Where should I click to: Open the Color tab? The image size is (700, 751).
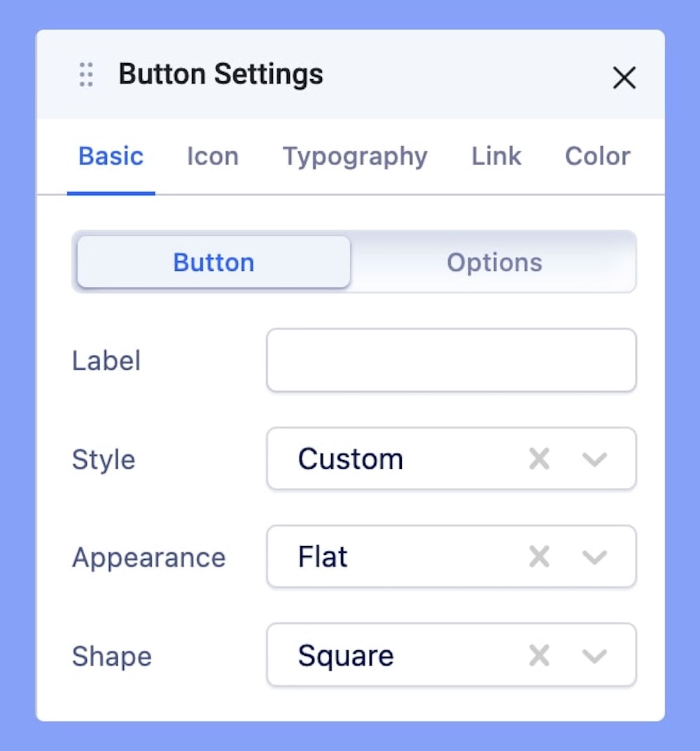[x=597, y=156]
